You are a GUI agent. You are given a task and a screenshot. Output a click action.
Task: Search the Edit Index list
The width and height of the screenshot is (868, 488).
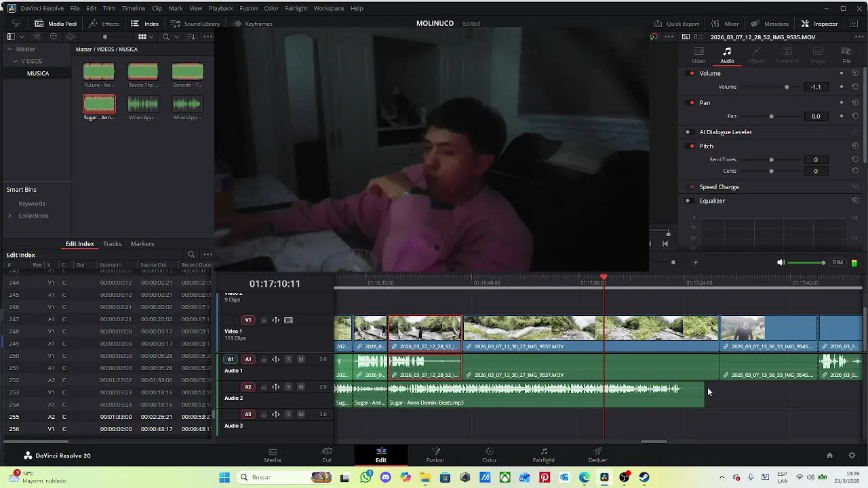pyautogui.click(x=191, y=255)
